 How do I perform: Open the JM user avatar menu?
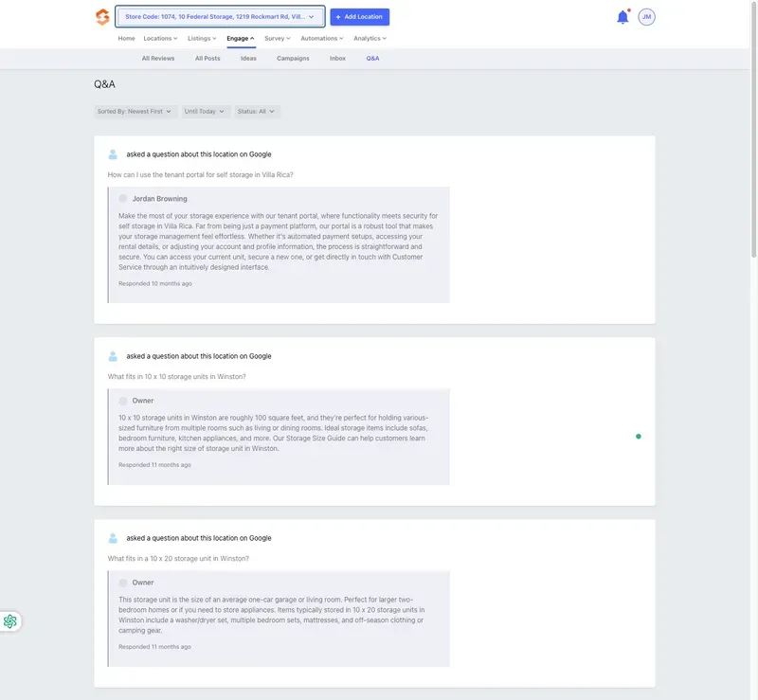click(646, 17)
